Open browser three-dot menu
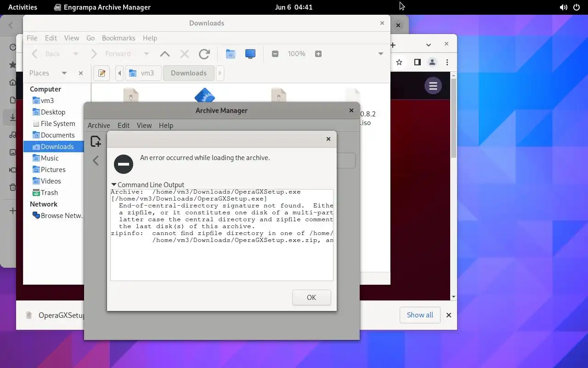This screenshot has width=588, height=368. [x=447, y=62]
